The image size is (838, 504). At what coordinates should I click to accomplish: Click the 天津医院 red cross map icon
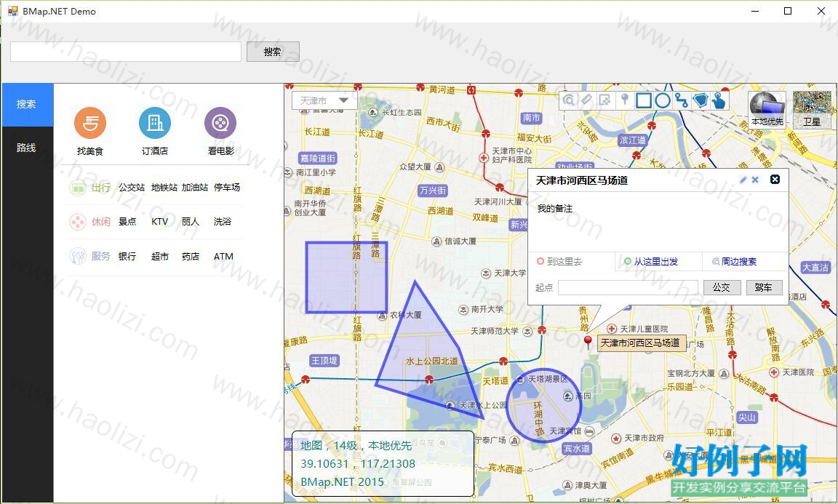pyautogui.click(x=774, y=372)
